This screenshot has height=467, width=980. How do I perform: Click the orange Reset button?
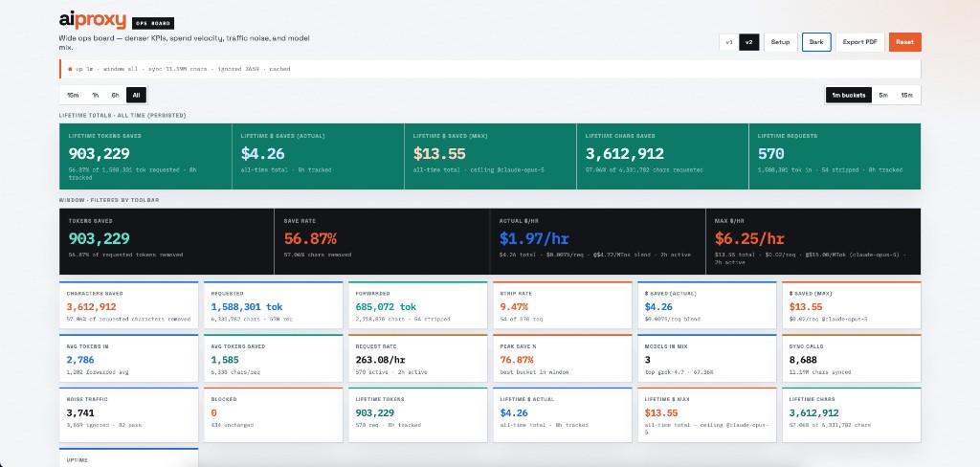905,42
